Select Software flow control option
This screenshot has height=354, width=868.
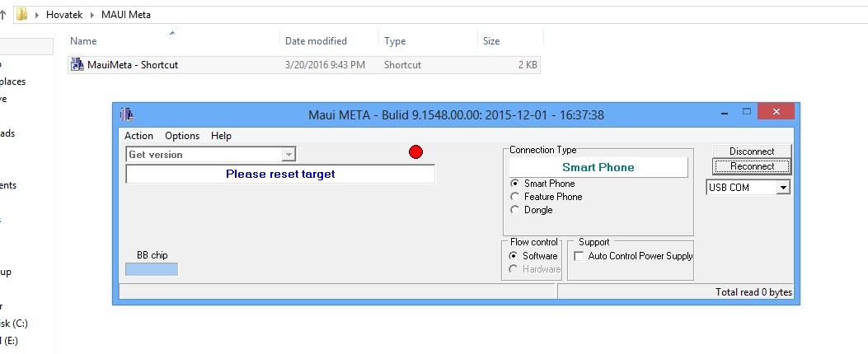(514, 256)
